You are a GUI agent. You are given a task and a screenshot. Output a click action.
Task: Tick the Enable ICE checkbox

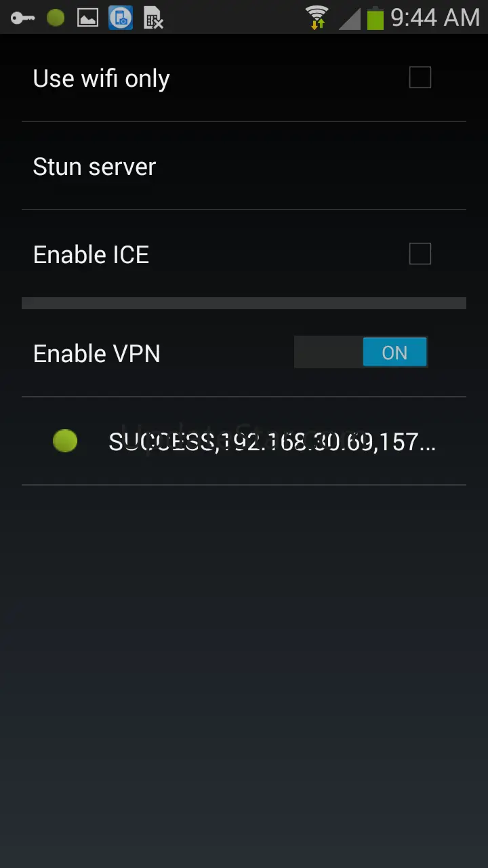[x=420, y=254]
